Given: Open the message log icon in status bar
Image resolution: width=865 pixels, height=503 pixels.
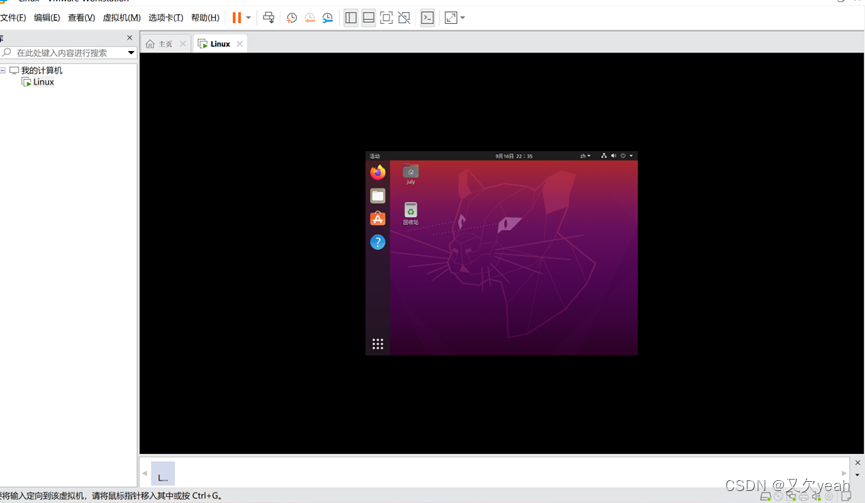Looking at the screenshot, I should coord(846,496).
